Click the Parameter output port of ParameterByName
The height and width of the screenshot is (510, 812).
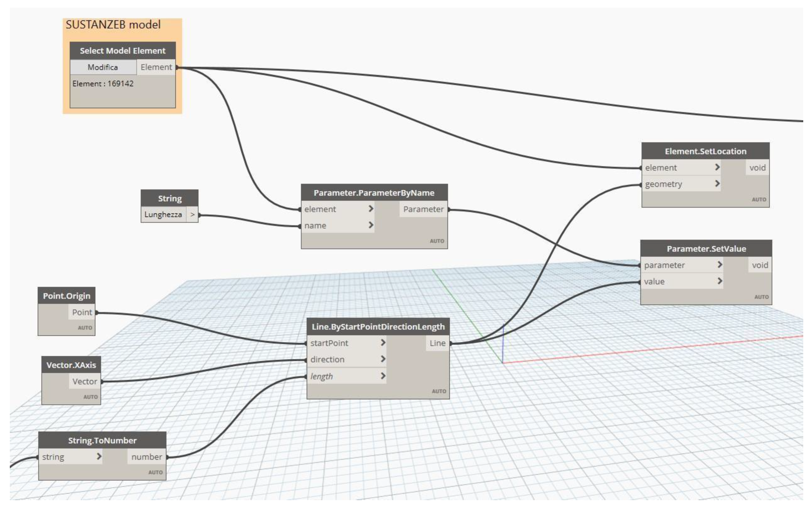[423, 209]
